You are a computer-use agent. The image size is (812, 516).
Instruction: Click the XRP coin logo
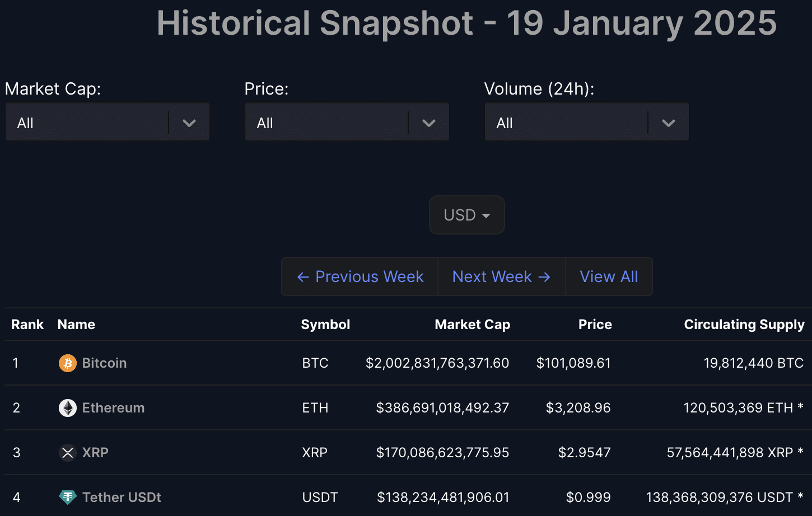(x=67, y=452)
